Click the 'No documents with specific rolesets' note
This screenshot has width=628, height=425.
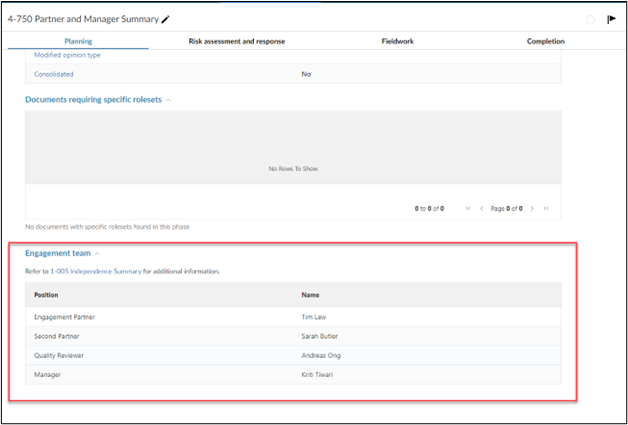tap(107, 227)
